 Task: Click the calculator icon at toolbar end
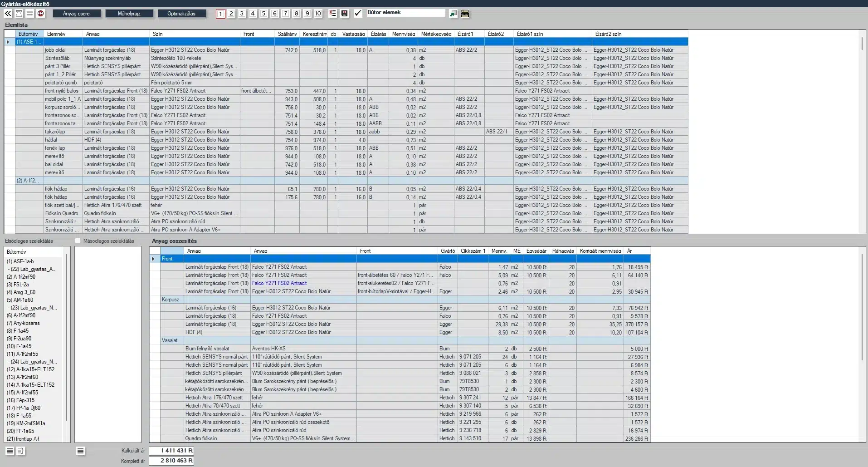coord(465,14)
